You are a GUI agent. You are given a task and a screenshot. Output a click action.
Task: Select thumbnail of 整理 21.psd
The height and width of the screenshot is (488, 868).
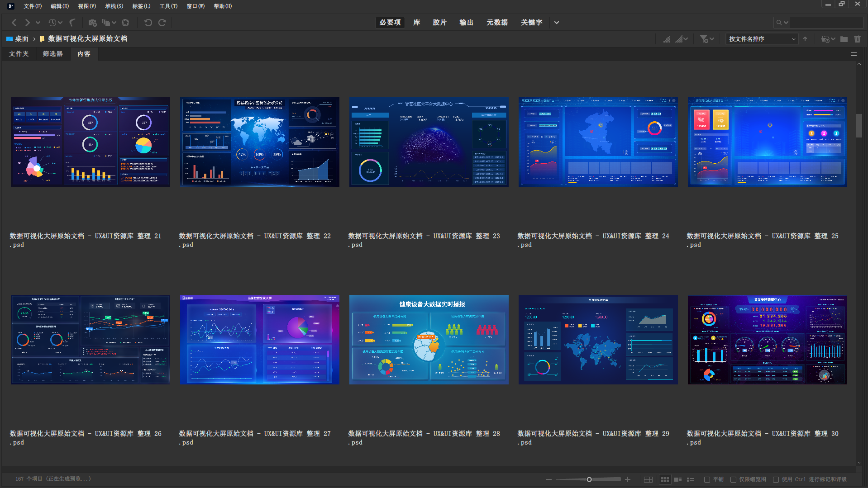coord(91,142)
